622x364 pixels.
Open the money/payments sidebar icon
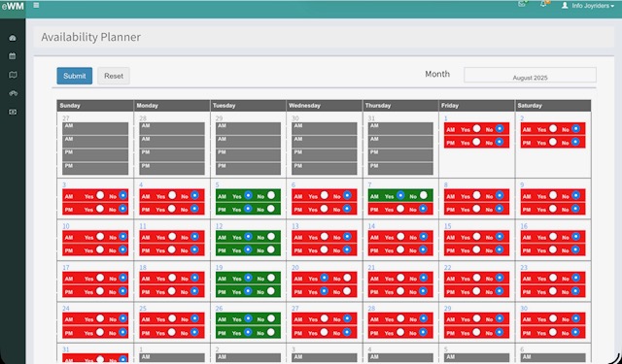[x=13, y=112]
